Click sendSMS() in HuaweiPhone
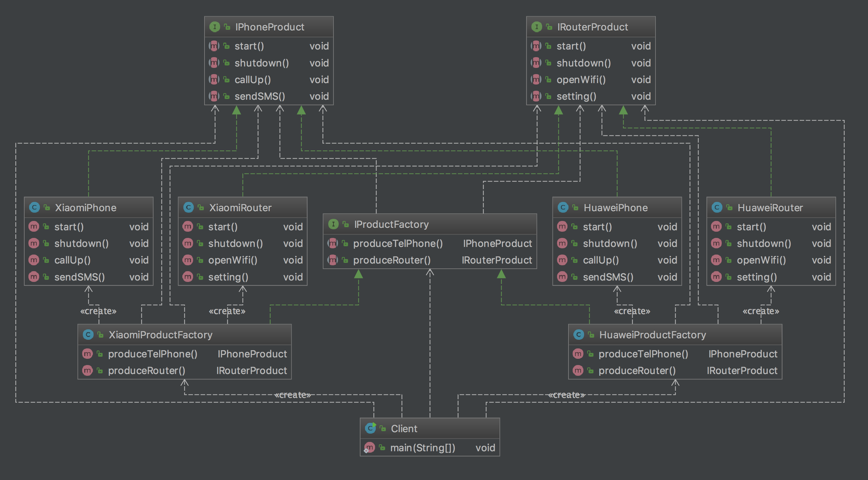This screenshot has height=480, width=868. [x=608, y=277]
